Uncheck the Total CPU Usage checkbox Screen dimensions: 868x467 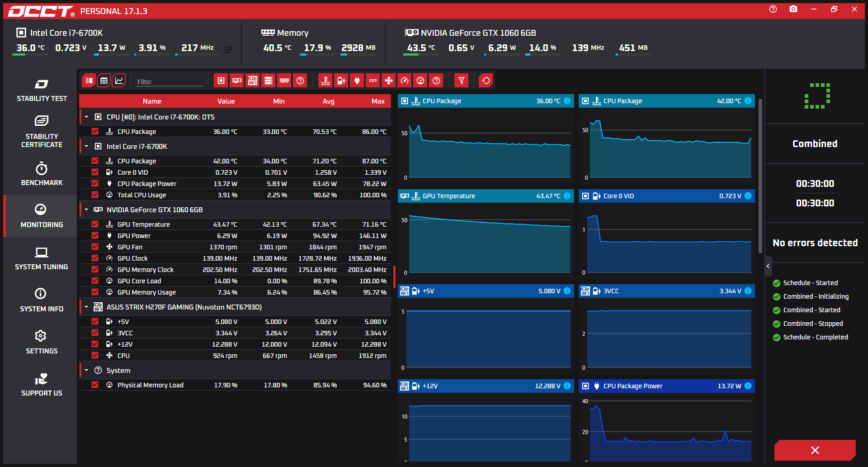click(x=95, y=195)
